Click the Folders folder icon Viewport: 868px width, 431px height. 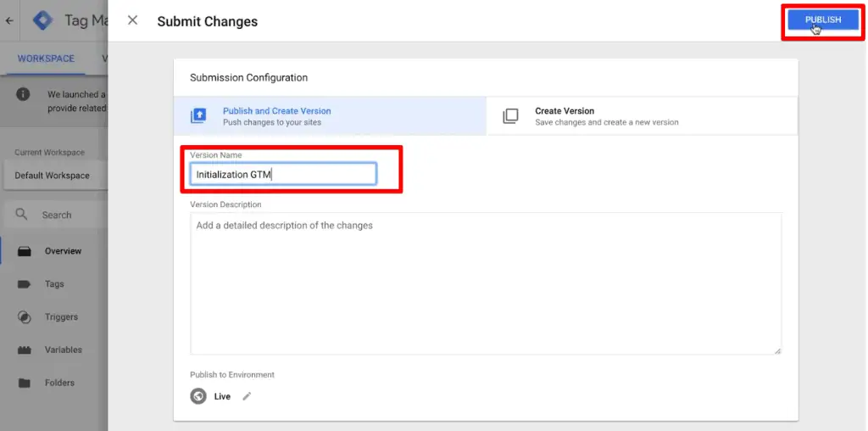click(x=25, y=383)
